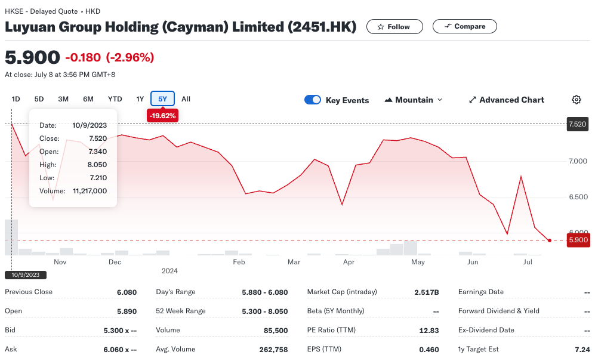This screenshot has height=364, width=595.
Task: Expand the Mountain chart type dropdown arrow
Action: pyautogui.click(x=440, y=100)
